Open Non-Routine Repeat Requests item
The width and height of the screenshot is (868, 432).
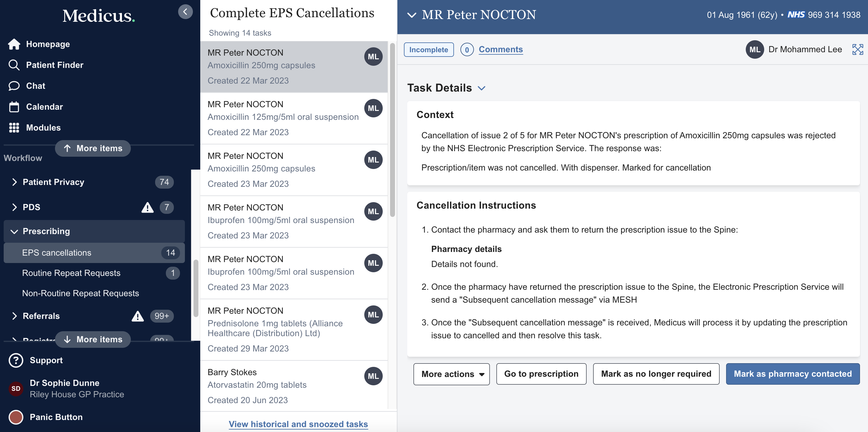click(x=80, y=293)
